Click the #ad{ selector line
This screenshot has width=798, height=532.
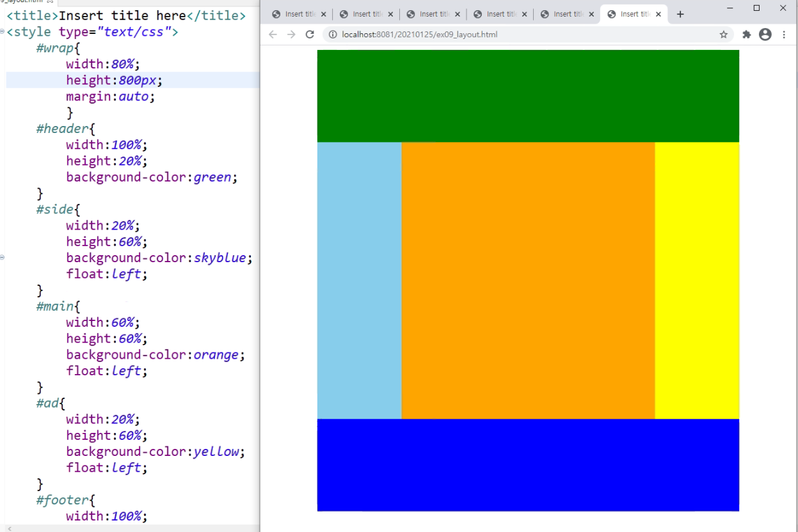51,403
